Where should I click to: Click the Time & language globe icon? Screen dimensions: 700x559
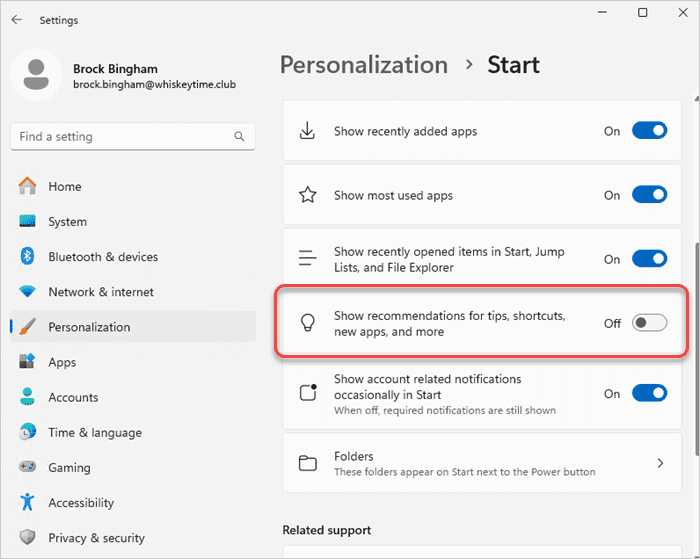pyautogui.click(x=27, y=432)
